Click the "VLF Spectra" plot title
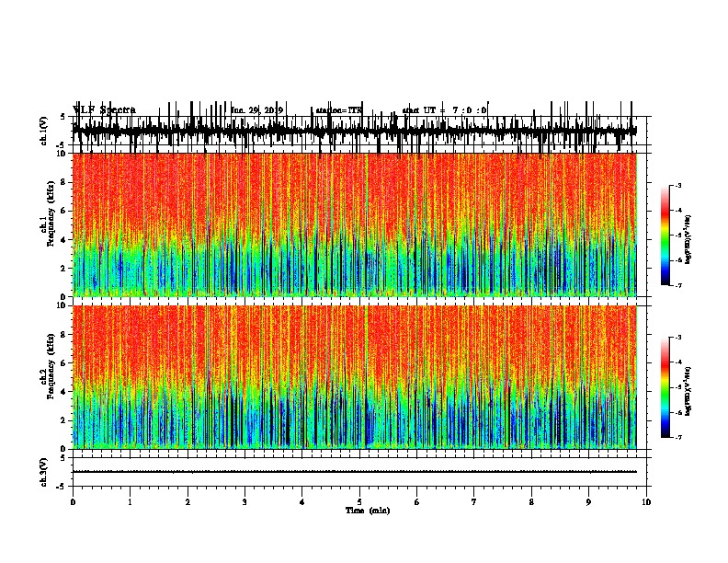This screenshot has height=563, width=728. (x=104, y=110)
